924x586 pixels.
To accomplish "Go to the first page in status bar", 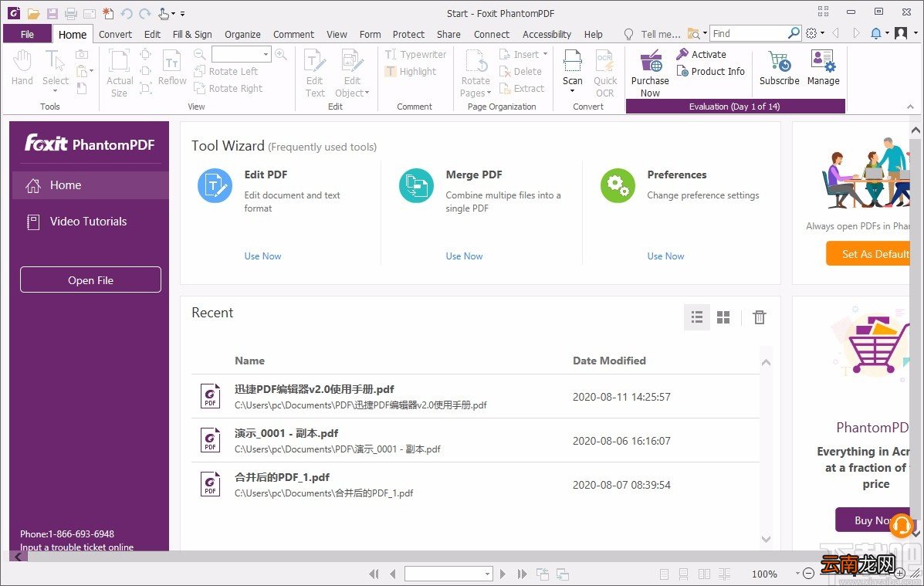I will [373, 574].
